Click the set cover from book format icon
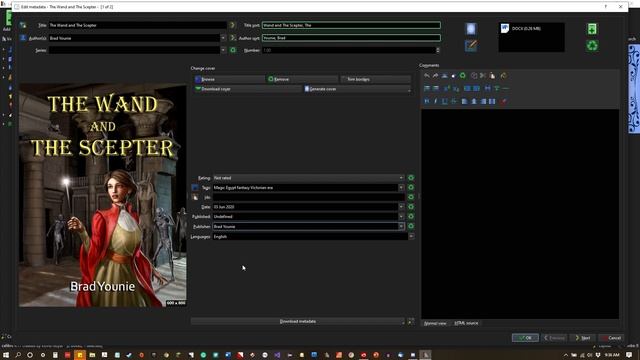Screen dimensions: 640x360 [x=471, y=29]
